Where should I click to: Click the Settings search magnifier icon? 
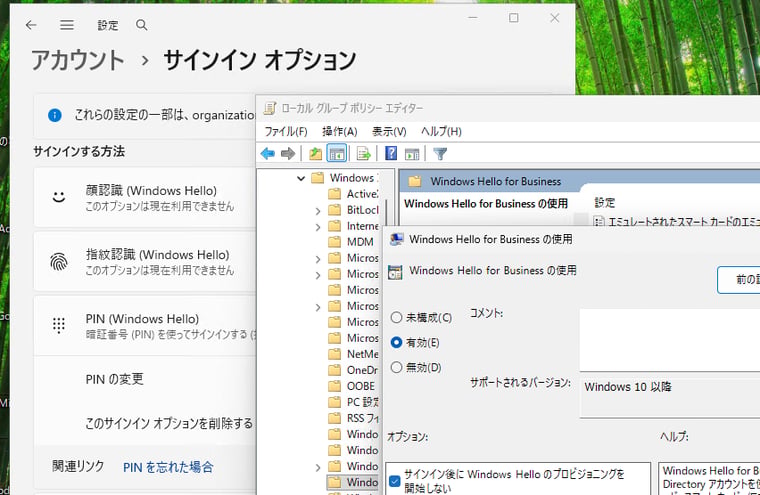click(142, 25)
